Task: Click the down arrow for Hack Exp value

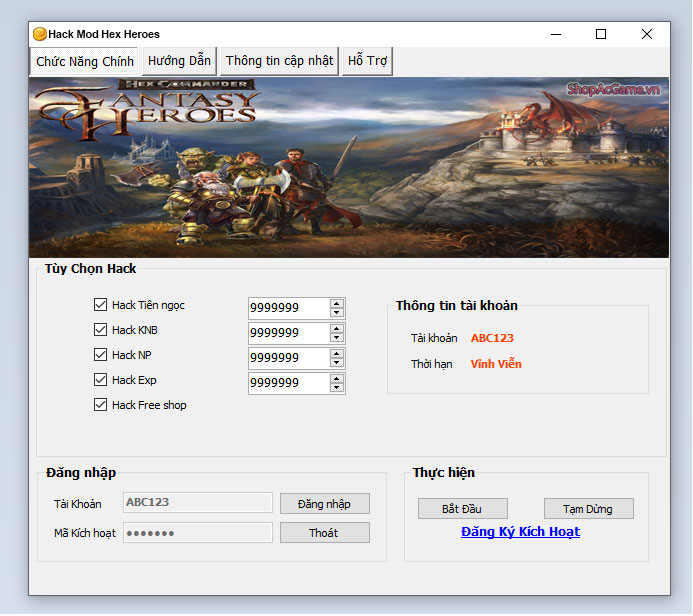Action: pyautogui.click(x=337, y=388)
